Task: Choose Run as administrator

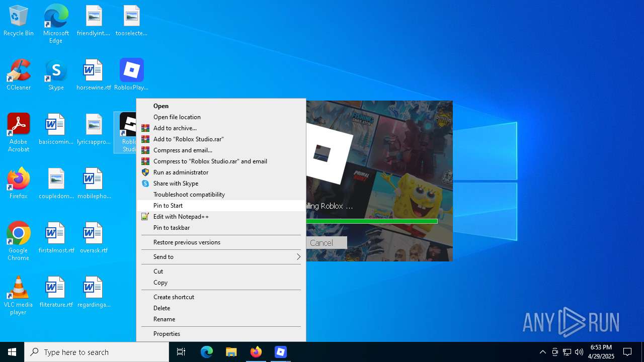Action: click(x=221, y=172)
